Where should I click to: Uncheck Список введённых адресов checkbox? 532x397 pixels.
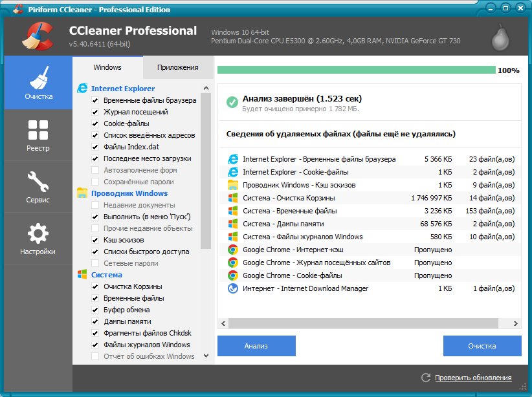[95, 135]
